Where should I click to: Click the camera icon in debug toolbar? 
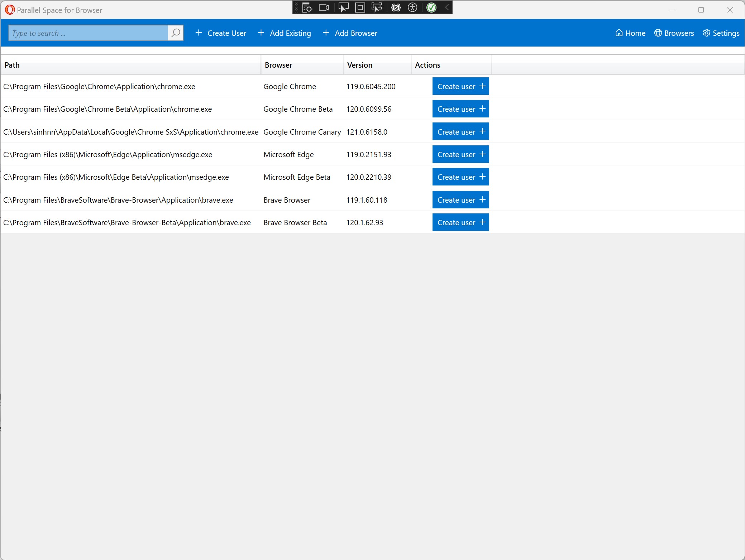pyautogui.click(x=324, y=8)
